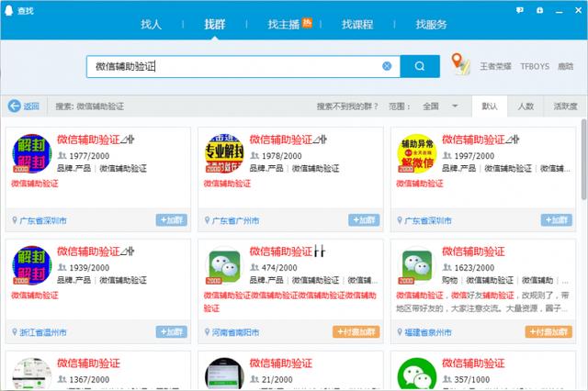Sort results by 人数

[x=526, y=106]
